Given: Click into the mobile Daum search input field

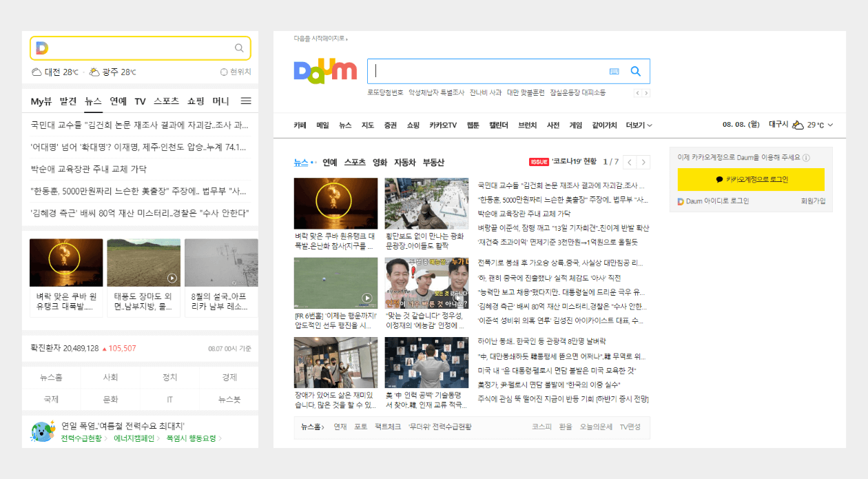Looking at the screenshot, I should coord(141,48).
